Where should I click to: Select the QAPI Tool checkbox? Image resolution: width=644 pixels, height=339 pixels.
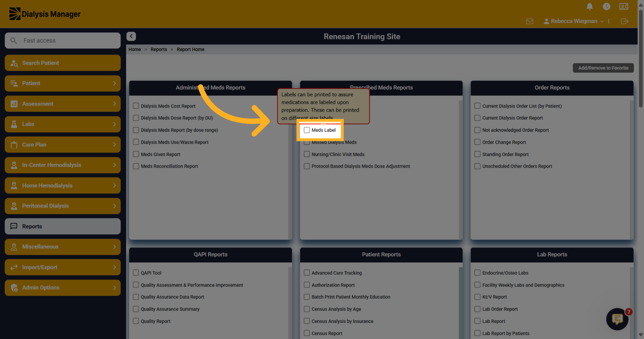click(x=136, y=273)
